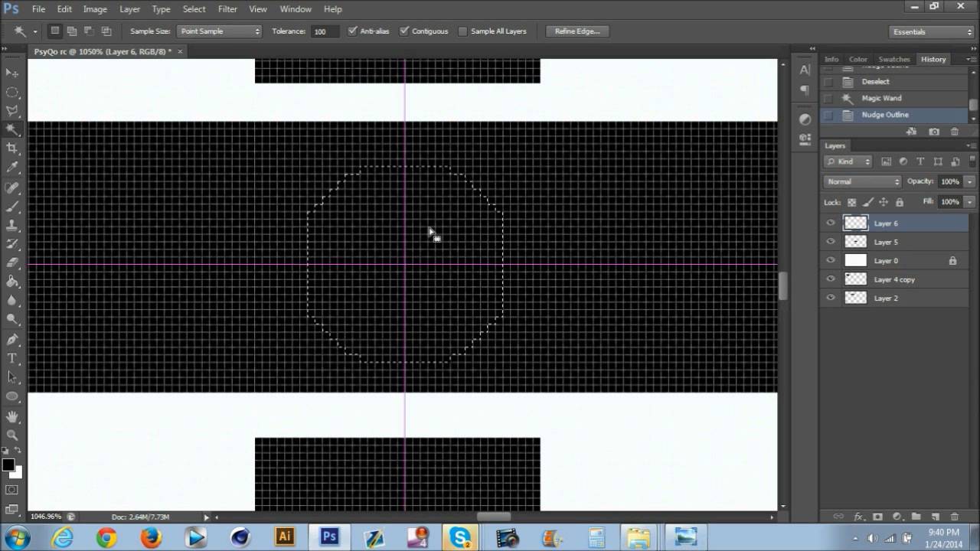The image size is (980, 551).
Task: Switch to the Swatches tab
Action: [x=894, y=59]
